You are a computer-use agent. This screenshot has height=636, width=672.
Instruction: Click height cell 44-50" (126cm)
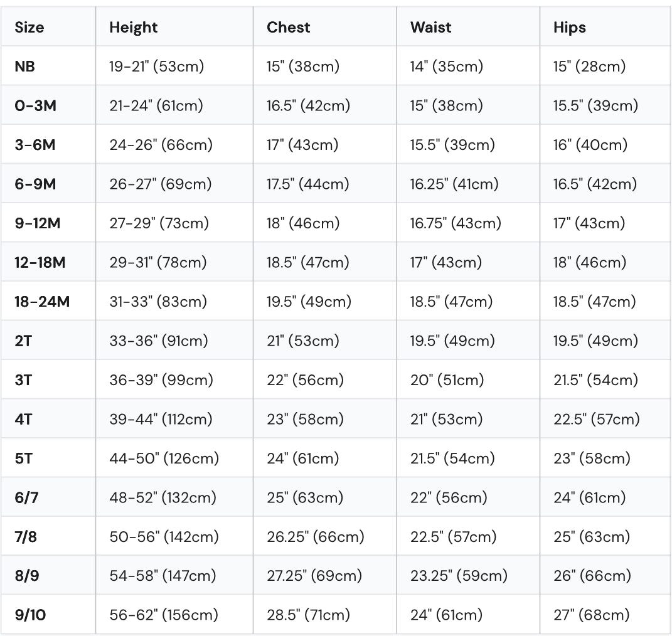[x=164, y=458]
